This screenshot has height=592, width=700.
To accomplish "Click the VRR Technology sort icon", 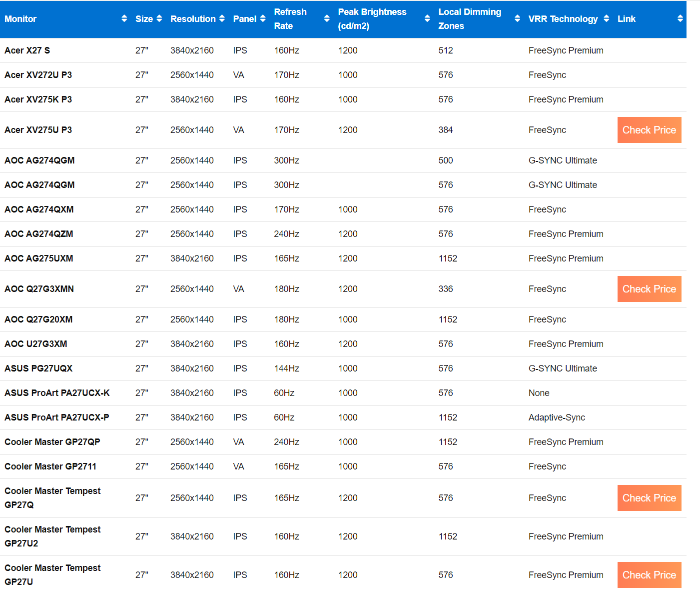I will point(606,19).
